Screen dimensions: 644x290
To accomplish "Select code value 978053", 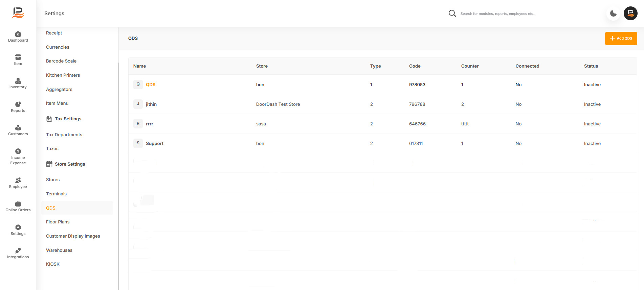I will pyautogui.click(x=417, y=84).
